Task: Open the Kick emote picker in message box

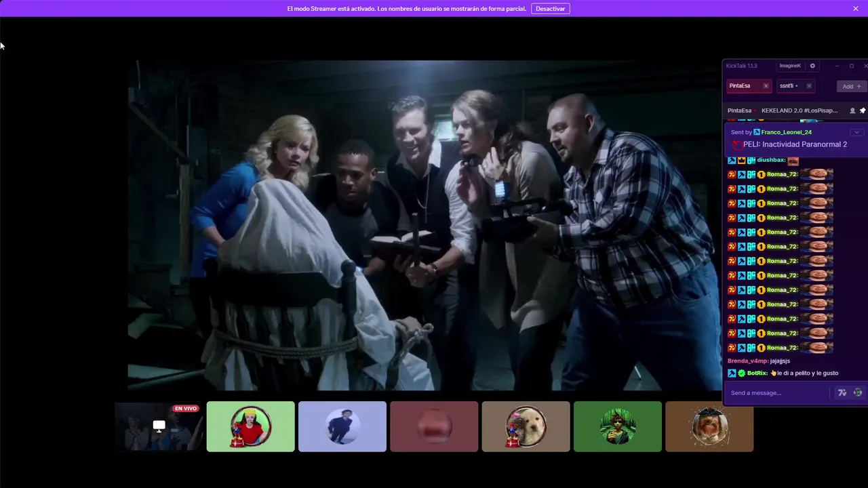Action: pos(858,392)
